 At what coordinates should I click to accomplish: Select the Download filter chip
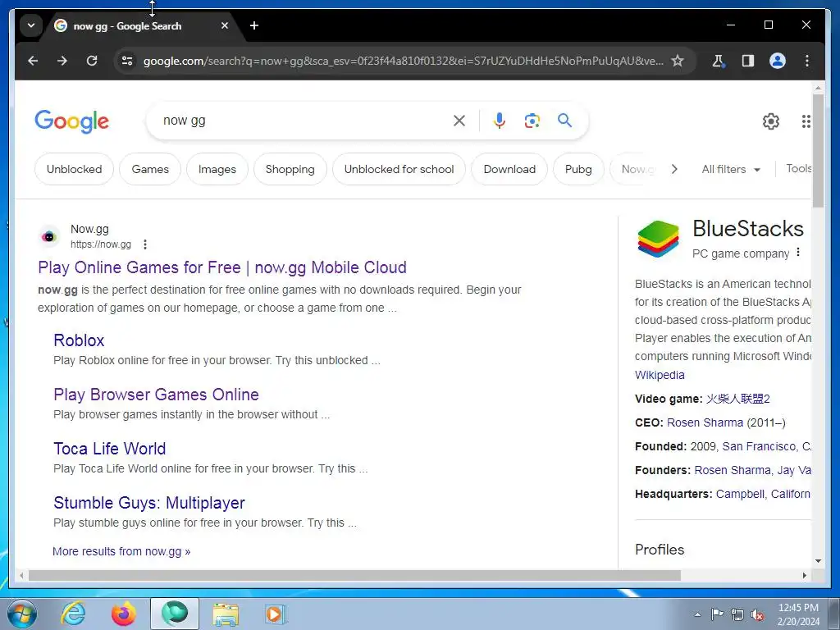(509, 169)
